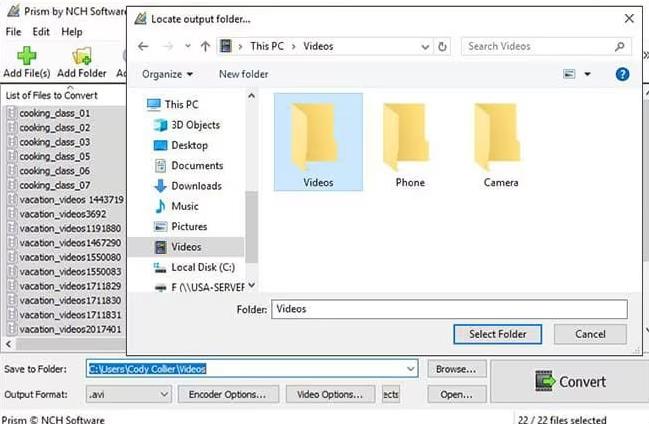Select the Videos folder thumbnail
Screen dimensions: 649x424
tap(318, 142)
